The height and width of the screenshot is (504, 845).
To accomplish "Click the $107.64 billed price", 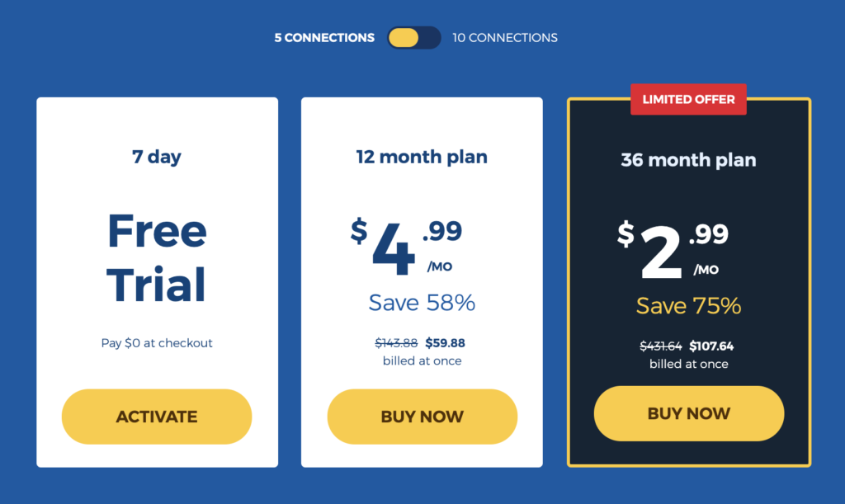I will 711,346.
